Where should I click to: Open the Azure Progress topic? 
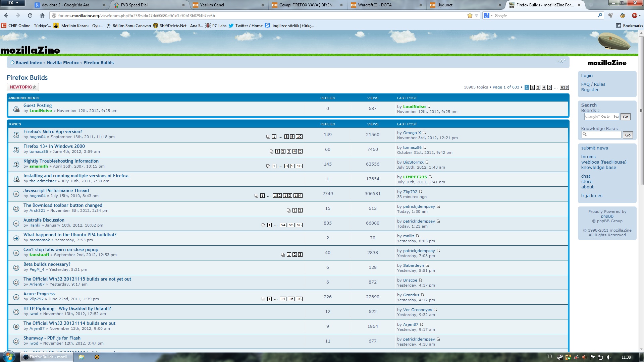click(x=39, y=294)
